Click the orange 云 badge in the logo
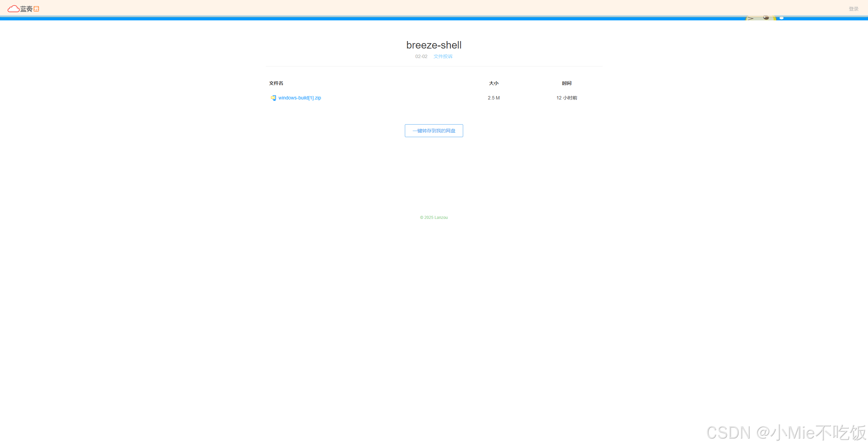Screen dimensions: 868x447 [x=36, y=9]
